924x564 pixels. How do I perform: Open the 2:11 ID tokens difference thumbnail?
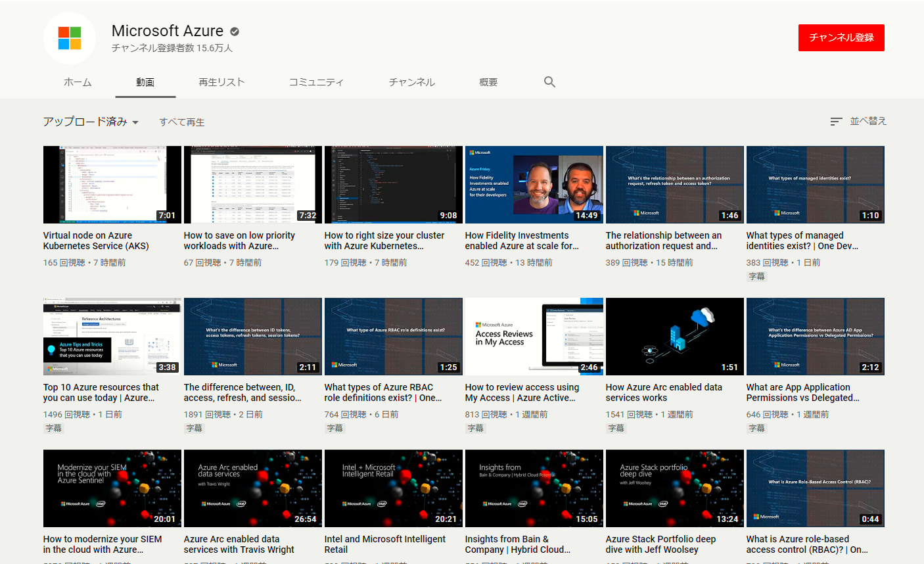coord(253,337)
